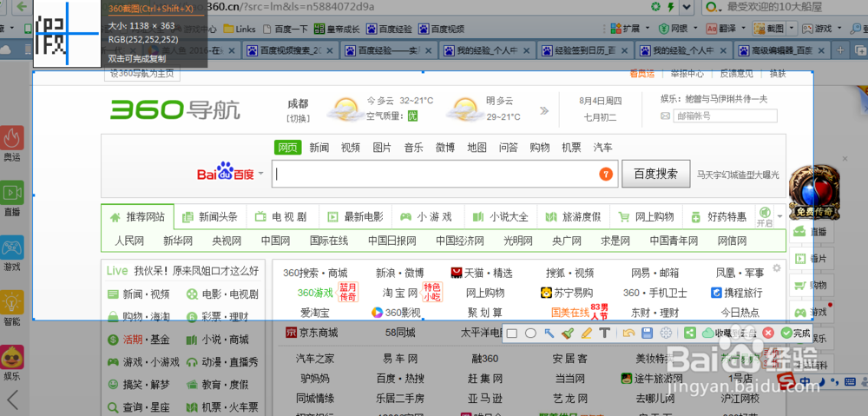The height and width of the screenshot is (416, 868).
Task: Close the 免费传奇 floating ad
Action: [845, 158]
